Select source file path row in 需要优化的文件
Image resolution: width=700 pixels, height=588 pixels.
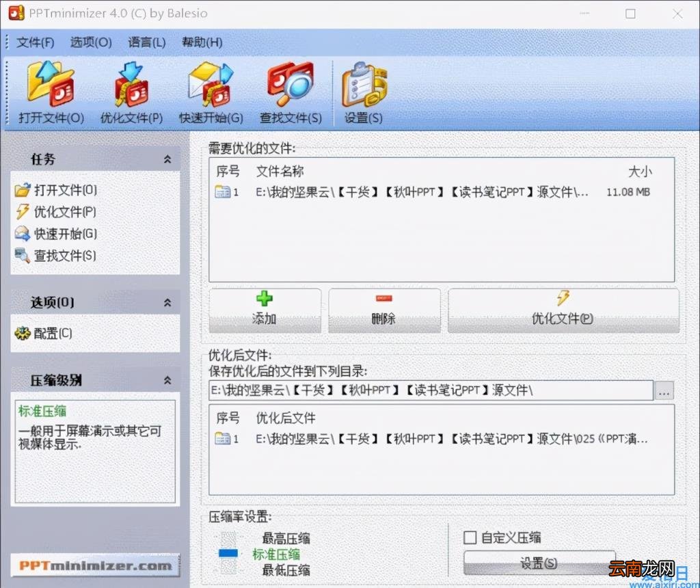click(422, 192)
